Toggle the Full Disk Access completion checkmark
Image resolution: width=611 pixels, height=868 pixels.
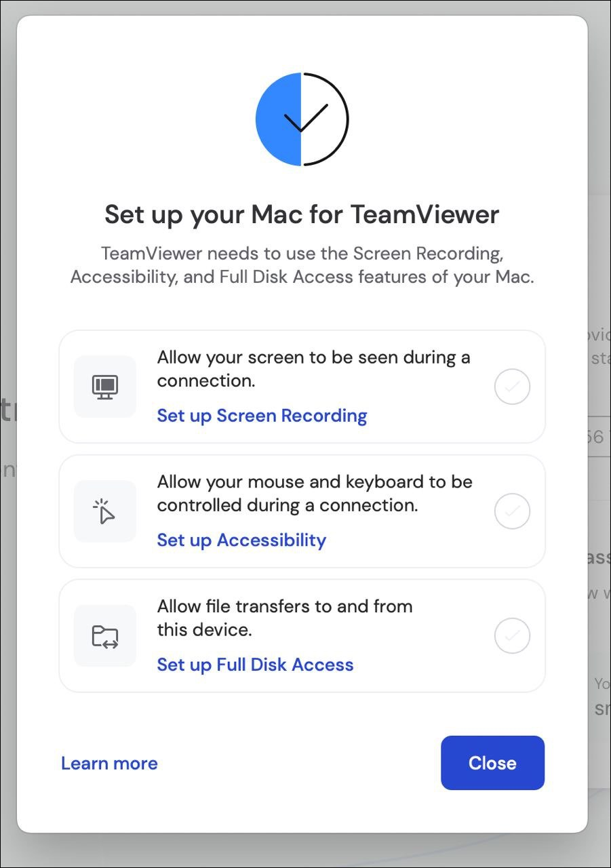512,635
